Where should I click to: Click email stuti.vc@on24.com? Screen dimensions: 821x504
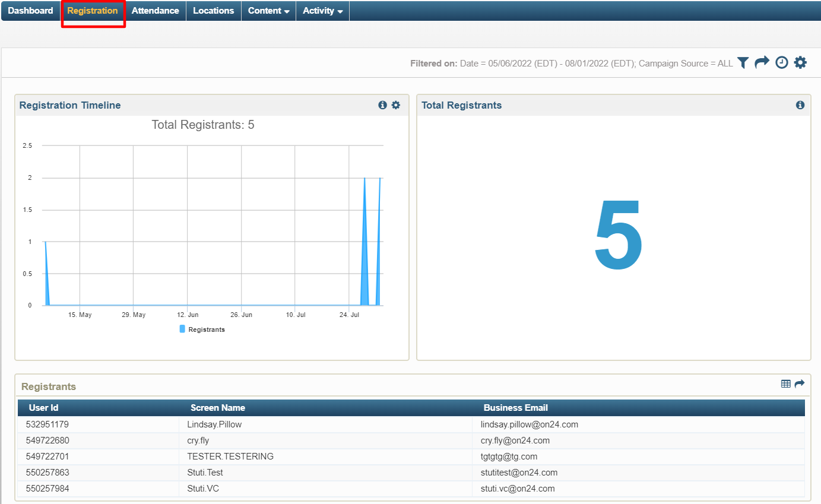click(x=518, y=489)
